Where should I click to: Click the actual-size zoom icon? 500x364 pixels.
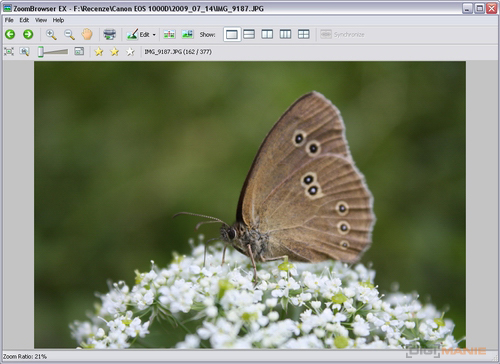24,52
